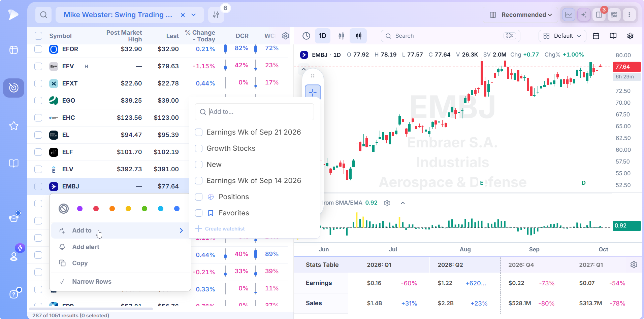The image size is (644, 319).
Task: Open the chart calendar icon
Action: pos(596,36)
